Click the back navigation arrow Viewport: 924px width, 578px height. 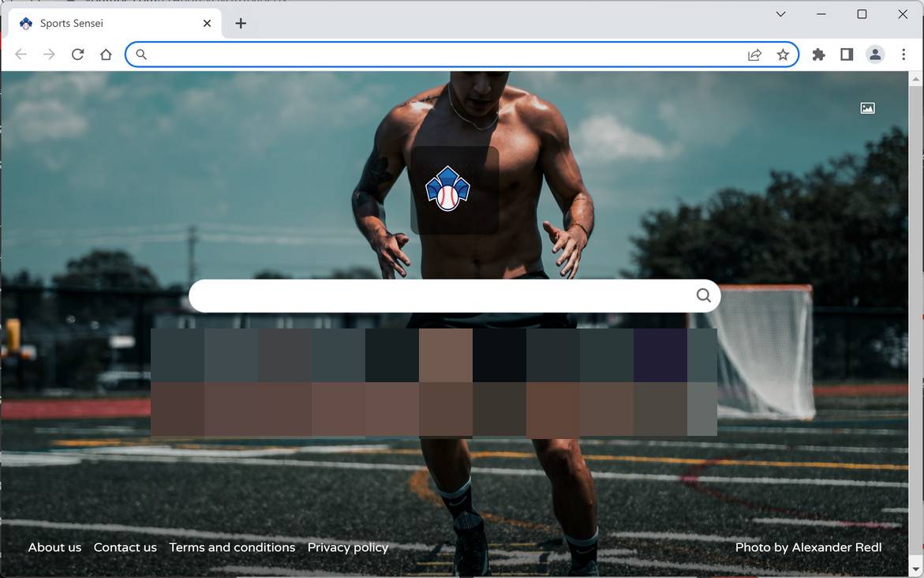click(x=21, y=54)
